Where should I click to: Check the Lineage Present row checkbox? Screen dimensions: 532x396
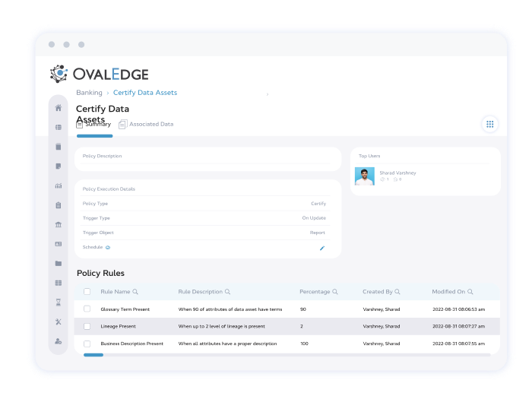[x=87, y=326]
